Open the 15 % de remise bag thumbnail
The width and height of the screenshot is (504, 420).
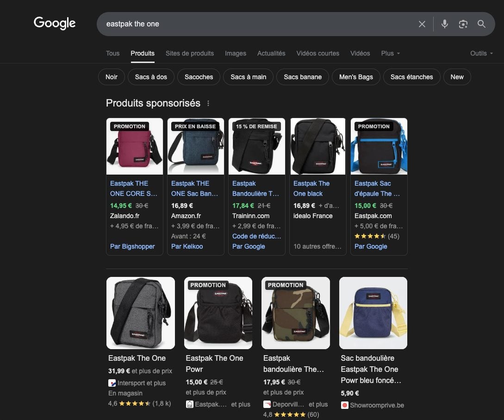click(257, 146)
